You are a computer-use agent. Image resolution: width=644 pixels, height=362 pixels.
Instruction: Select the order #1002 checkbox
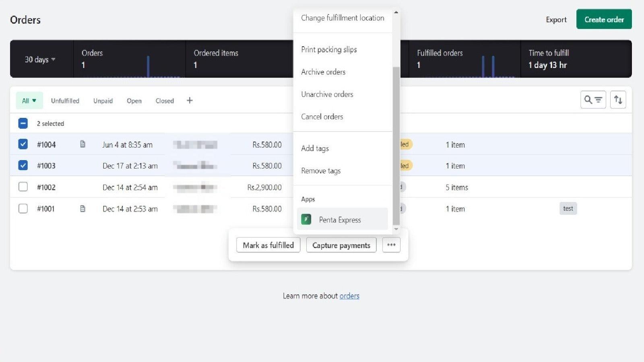(23, 187)
